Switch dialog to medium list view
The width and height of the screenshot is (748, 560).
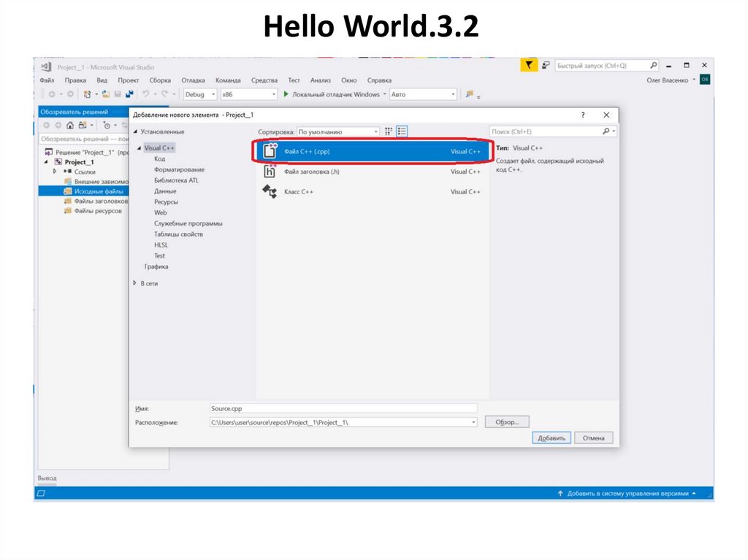pyautogui.click(x=402, y=131)
